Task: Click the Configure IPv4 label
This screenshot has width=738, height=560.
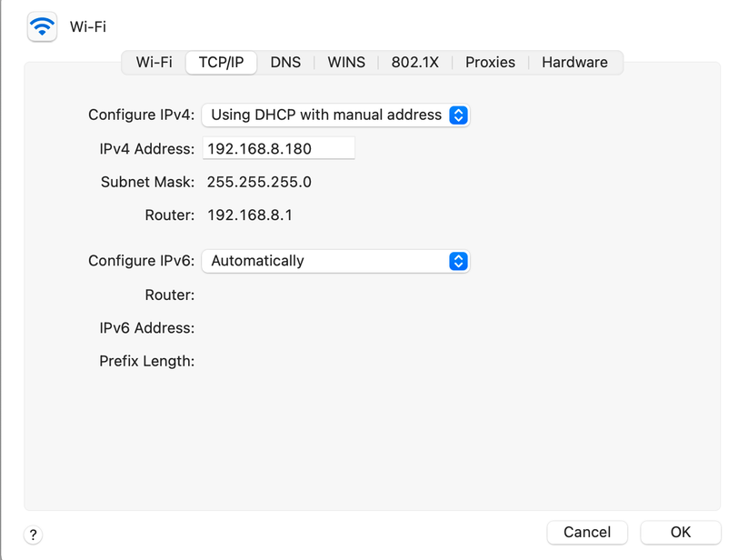Action: 141,115
